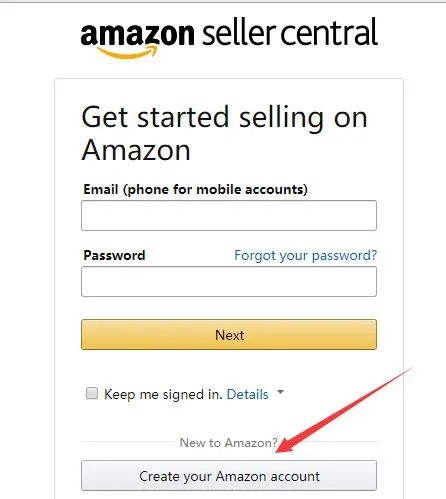Click the yellow Next button
446x499 pixels.
click(x=229, y=335)
